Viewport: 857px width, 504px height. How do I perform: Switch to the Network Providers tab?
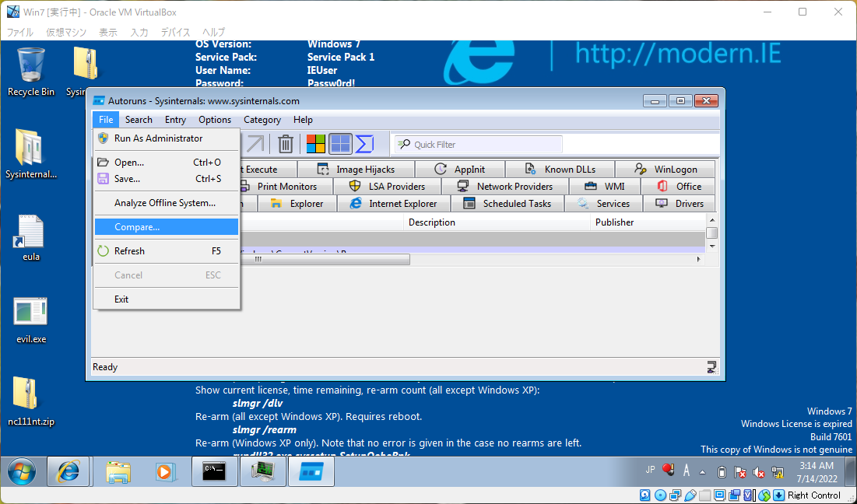(505, 186)
